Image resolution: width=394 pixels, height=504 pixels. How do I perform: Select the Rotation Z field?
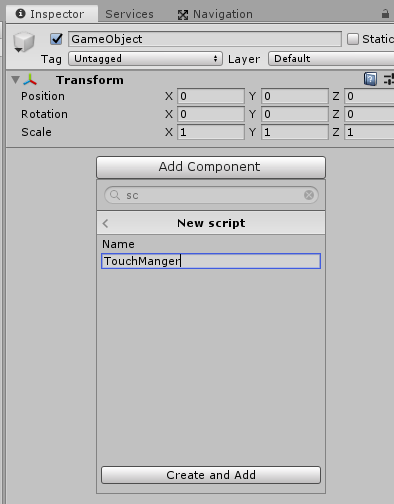369,114
